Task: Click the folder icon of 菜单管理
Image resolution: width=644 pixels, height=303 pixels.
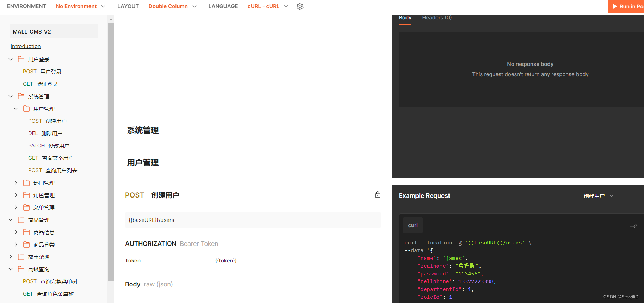Action: point(26,207)
